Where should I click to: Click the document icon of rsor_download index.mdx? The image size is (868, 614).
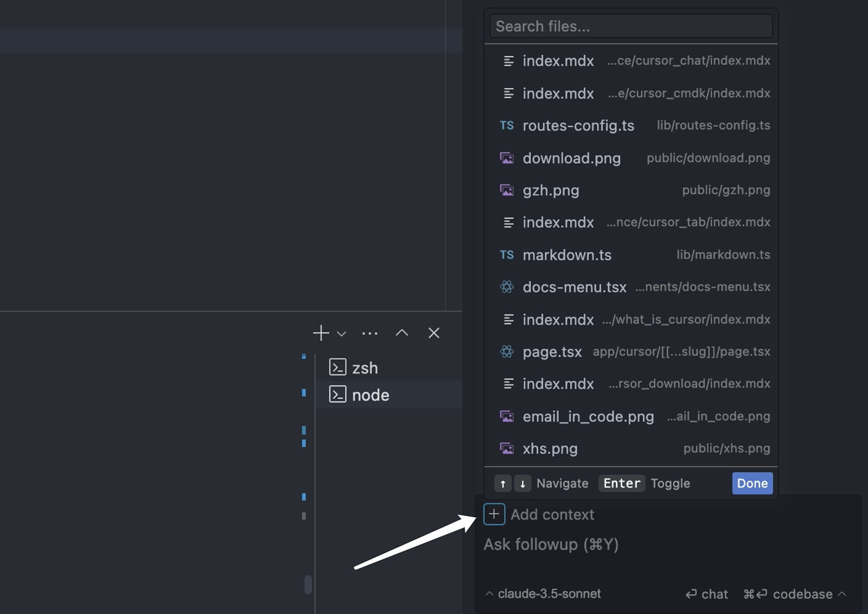click(x=509, y=383)
